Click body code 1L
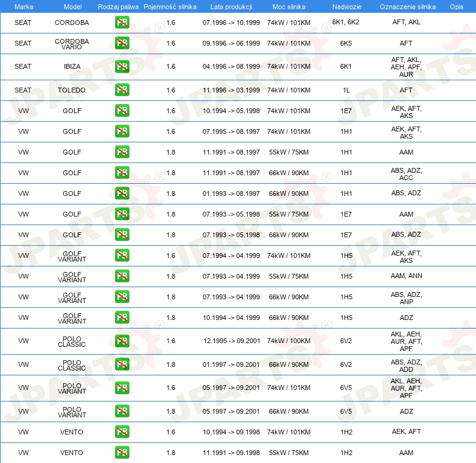 pyautogui.click(x=346, y=90)
